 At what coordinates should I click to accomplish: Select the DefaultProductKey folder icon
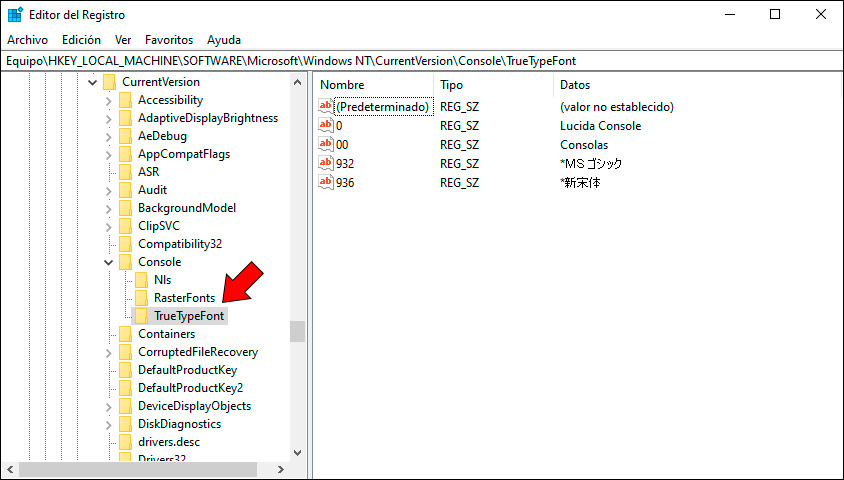click(125, 370)
